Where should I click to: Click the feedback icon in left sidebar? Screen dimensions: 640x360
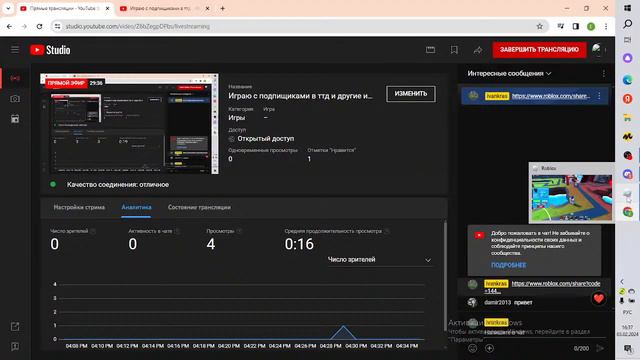click(x=15, y=347)
